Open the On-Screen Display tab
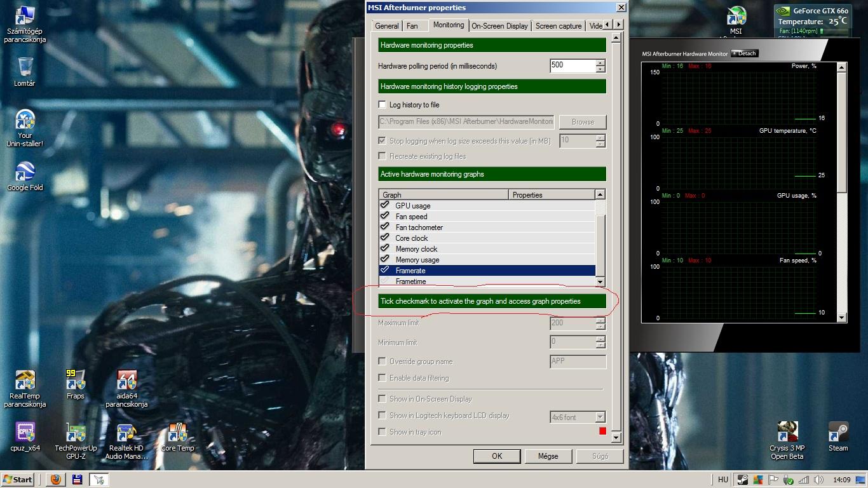 tap(499, 26)
